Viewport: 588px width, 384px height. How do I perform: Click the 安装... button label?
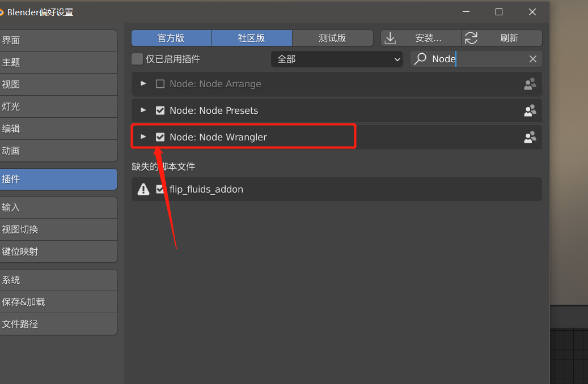[x=428, y=38]
